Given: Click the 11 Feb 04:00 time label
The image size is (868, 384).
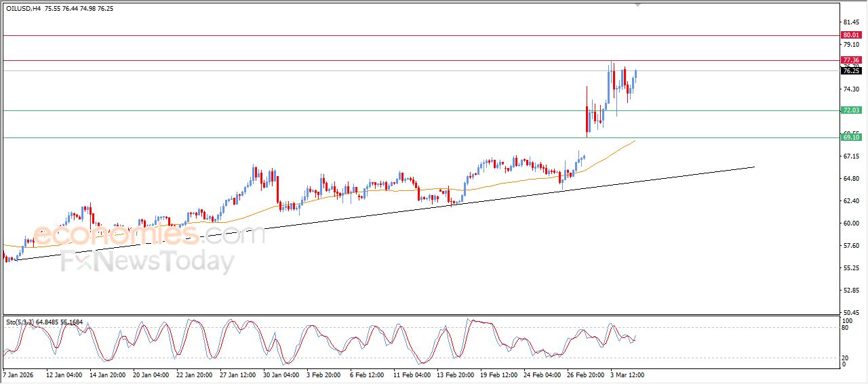Looking at the screenshot, I should coord(413,374).
